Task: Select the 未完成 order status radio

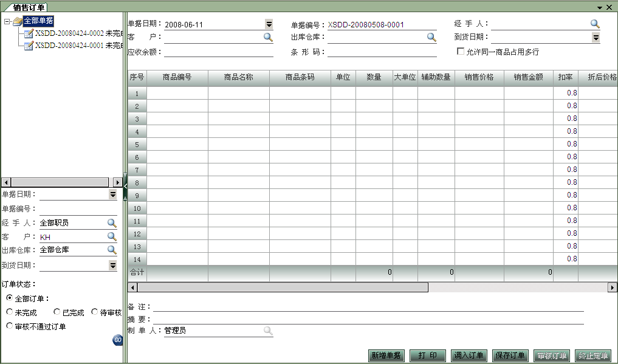Action: pyautogui.click(x=9, y=312)
